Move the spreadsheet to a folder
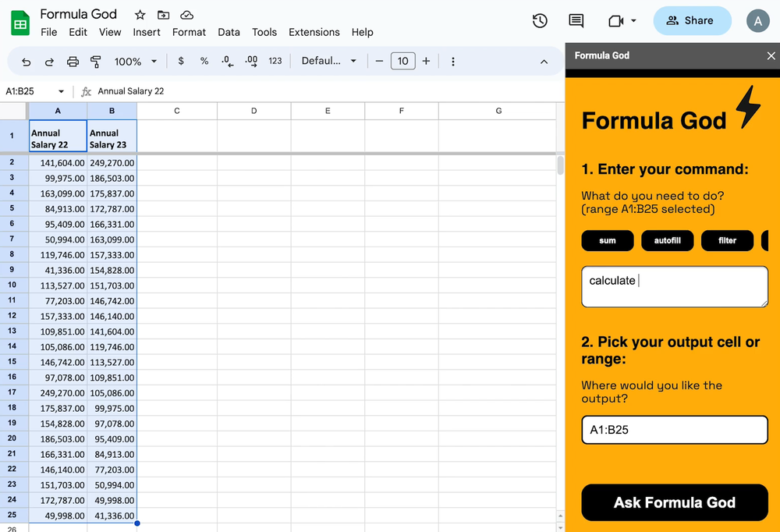This screenshot has width=780, height=532. tap(163, 14)
